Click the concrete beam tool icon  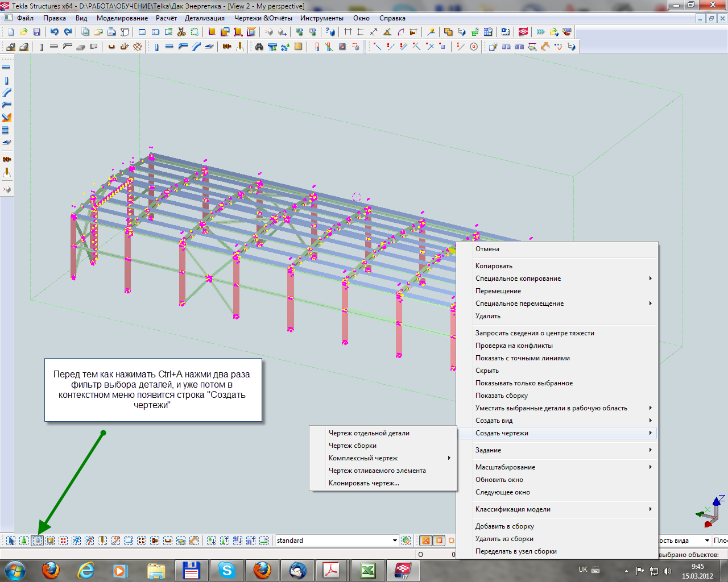point(54,47)
